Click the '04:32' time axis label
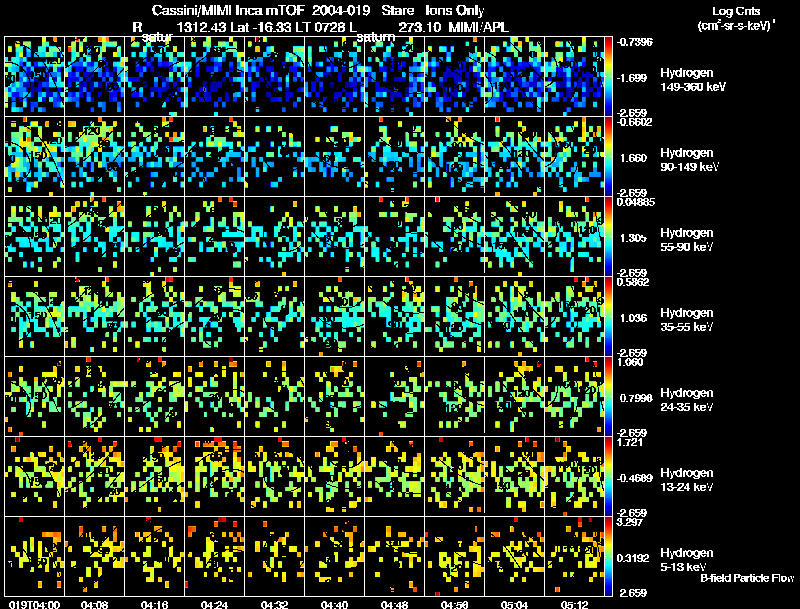The height and width of the screenshot is (609, 800). coord(274,604)
